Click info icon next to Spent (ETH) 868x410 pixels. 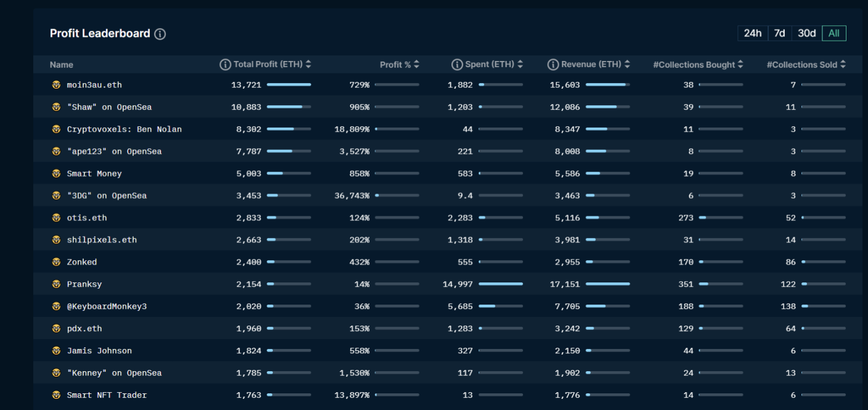point(457,65)
